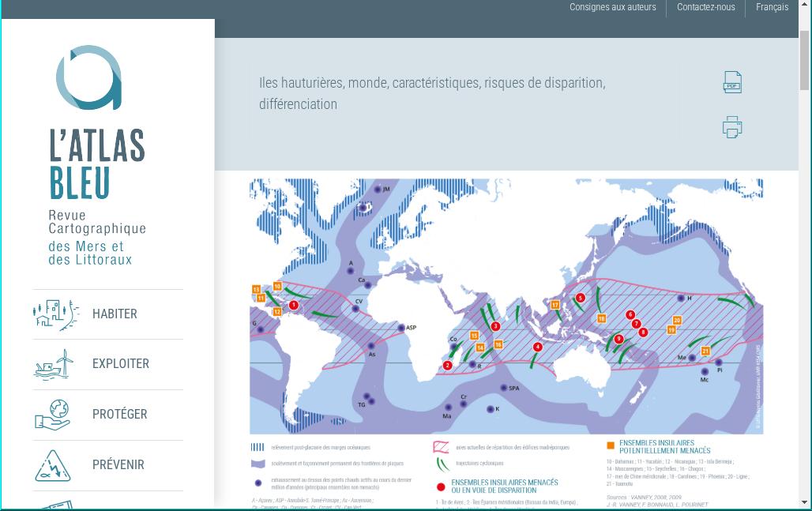Image resolution: width=812 pixels, height=511 pixels.
Task: Select the Protéger menu item
Action: coord(119,415)
